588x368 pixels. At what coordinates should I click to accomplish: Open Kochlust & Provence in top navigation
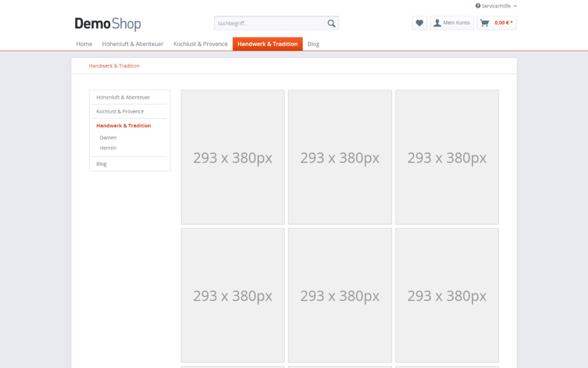200,44
